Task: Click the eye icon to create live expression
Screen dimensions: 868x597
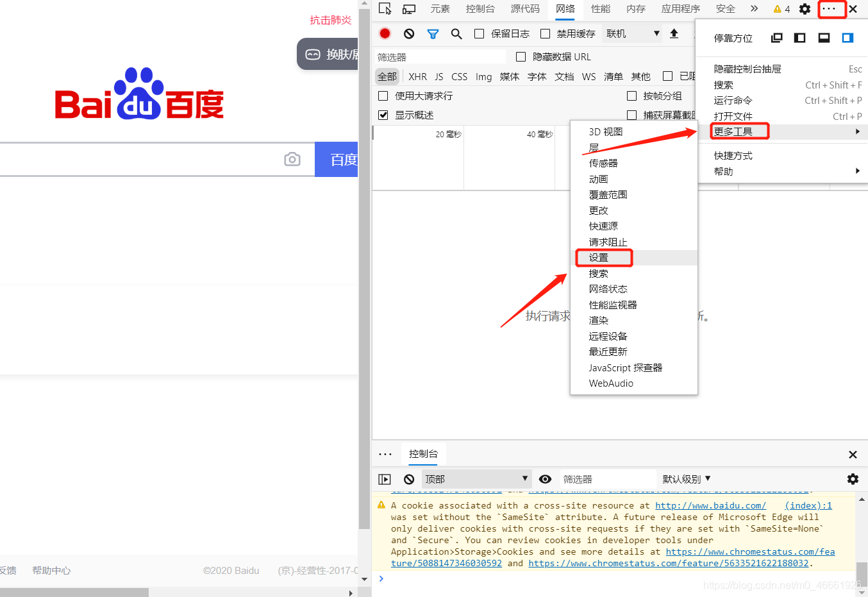Action: (x=545, y=478)
